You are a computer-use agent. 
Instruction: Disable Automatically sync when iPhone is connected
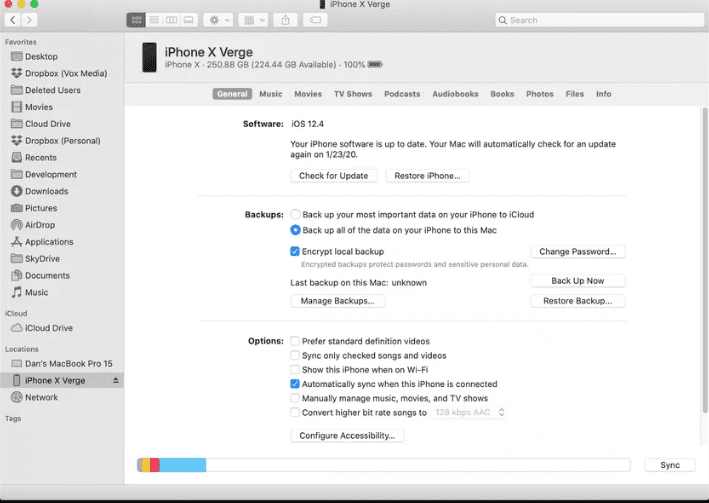(x=295, y=384)
